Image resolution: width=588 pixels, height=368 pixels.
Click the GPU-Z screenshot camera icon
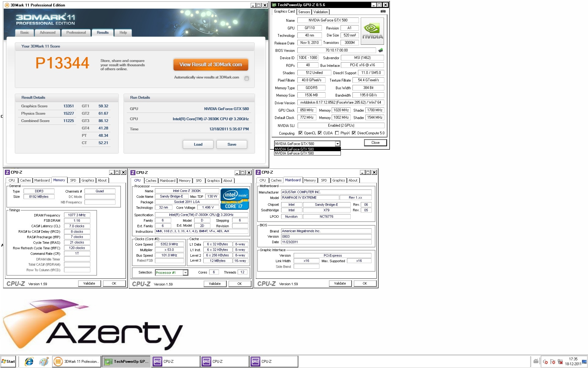coord(383,11)
